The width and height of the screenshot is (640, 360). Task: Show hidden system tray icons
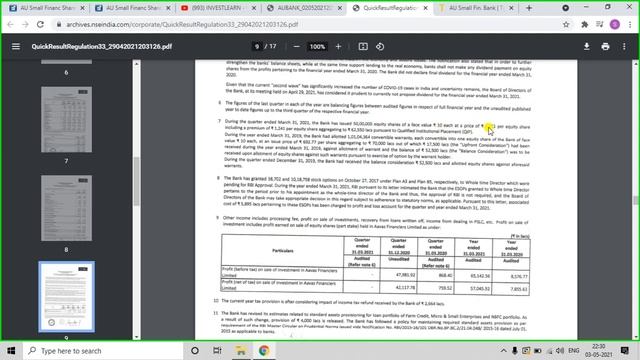point(504,351)
